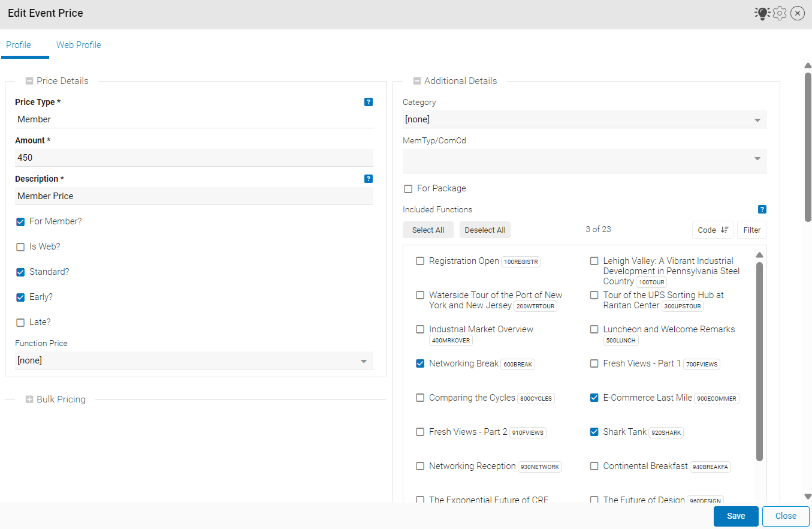Image resolution: width=812 pixels, height=529 pixels.
Task: Save the event price
Action: (736, 516)
